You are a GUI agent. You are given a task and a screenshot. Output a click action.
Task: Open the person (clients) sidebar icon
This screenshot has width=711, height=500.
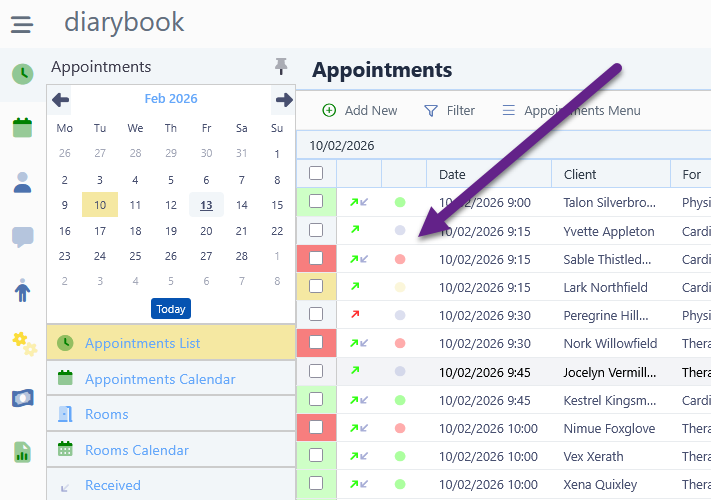[x=22, y=182]
